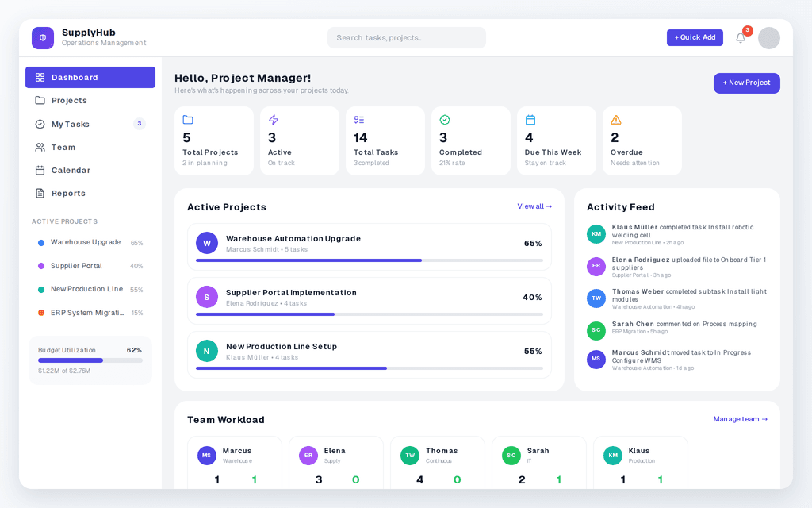The image size is (812, 508).
Task: Open the notifications bell
Action: click(x=741, y=38)
